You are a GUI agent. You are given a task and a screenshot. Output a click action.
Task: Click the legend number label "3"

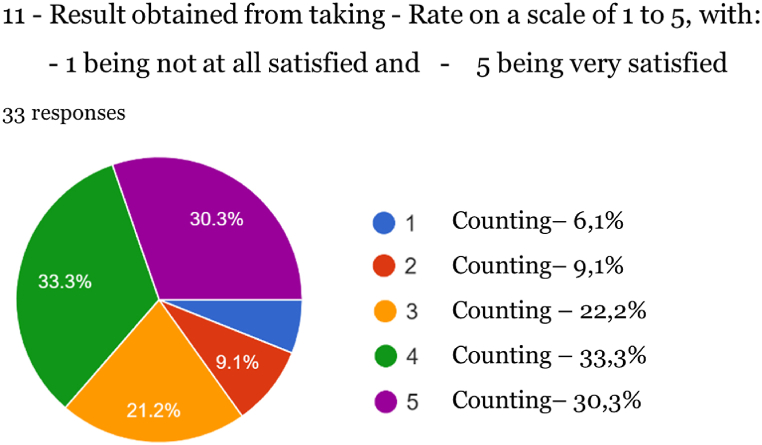[x=410, y=313]
